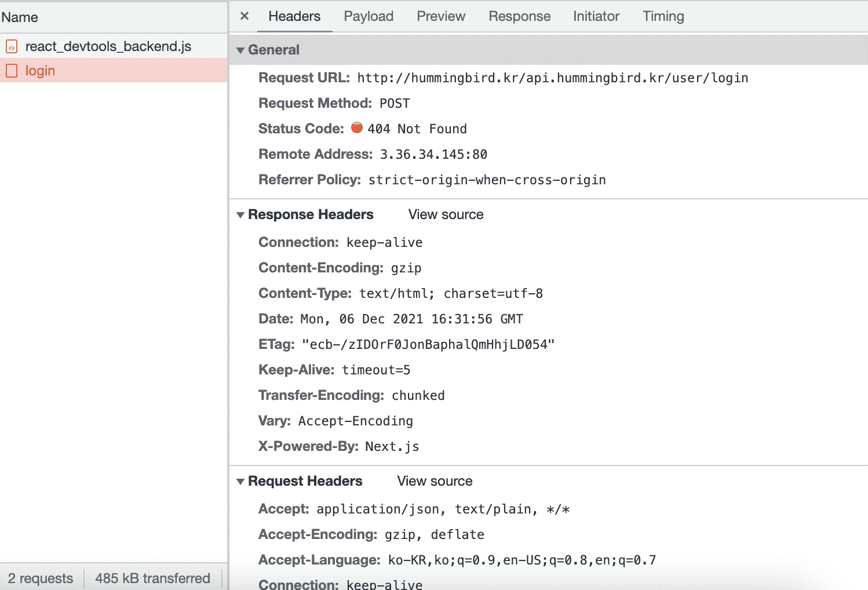The width and height of the screenshot is (868, 590).
Task: Click the Name column header
Action: [x=20, y=17]
